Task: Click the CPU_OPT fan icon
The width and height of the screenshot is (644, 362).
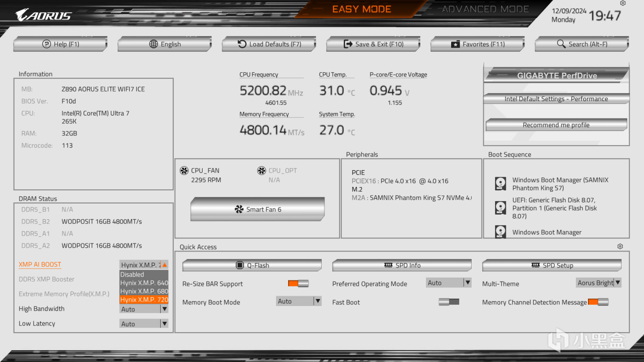Action: pos(262,171)
